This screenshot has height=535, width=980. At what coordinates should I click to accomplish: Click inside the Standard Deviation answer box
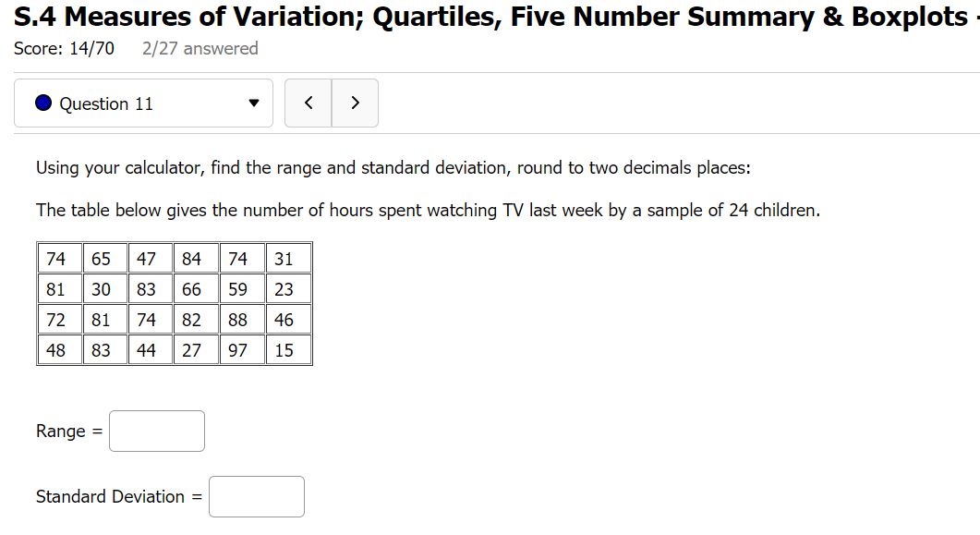click(x=256, y=496)
